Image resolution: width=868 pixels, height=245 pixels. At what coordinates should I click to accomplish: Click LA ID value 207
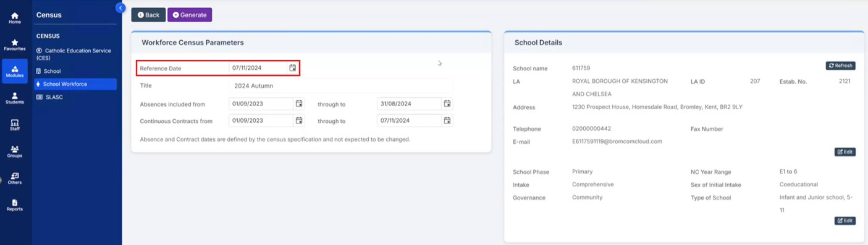pyautogui.click(x=755, y=81)
